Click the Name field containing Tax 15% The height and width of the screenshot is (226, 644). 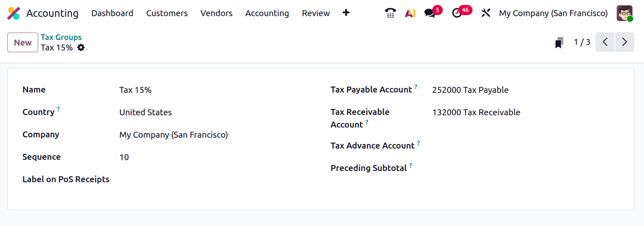(210, 90)
